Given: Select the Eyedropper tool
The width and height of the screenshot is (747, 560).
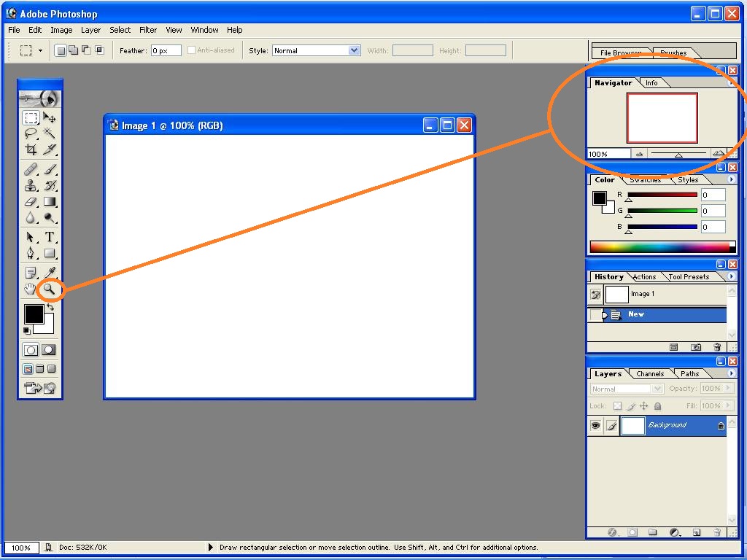Looking at the screenshot, I should point(50,273).
